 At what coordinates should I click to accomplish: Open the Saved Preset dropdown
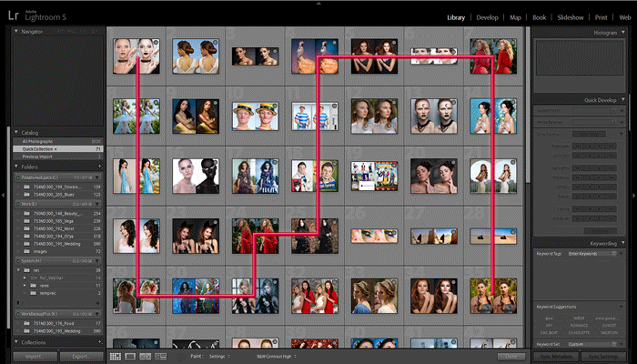coord(595,110)
